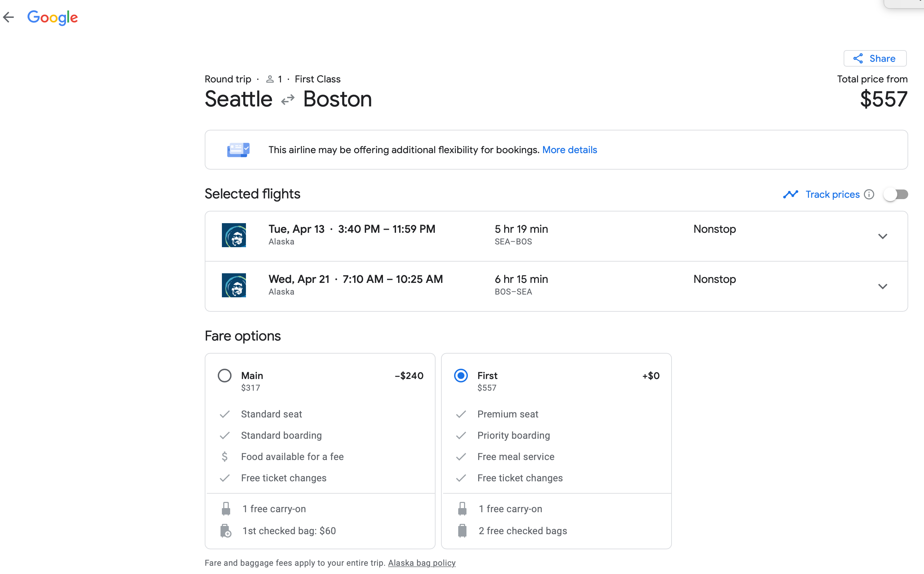Click Alaska logo for Apr 13 flight
This screenshot has height=574, width=924.
point(234,236)
